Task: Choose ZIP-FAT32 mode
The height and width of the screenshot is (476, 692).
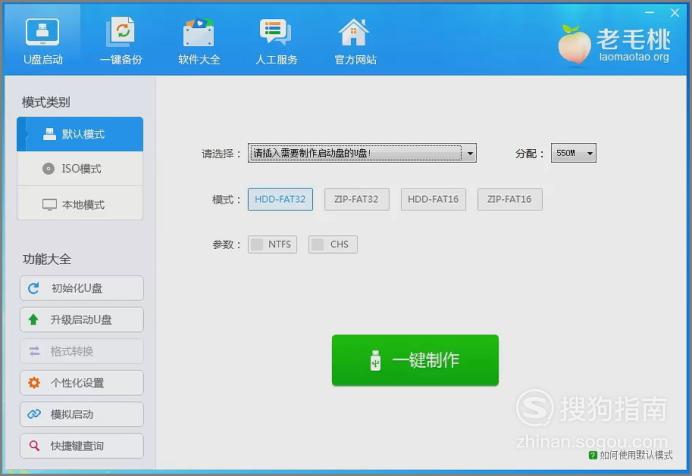Action: pos(357,199)
